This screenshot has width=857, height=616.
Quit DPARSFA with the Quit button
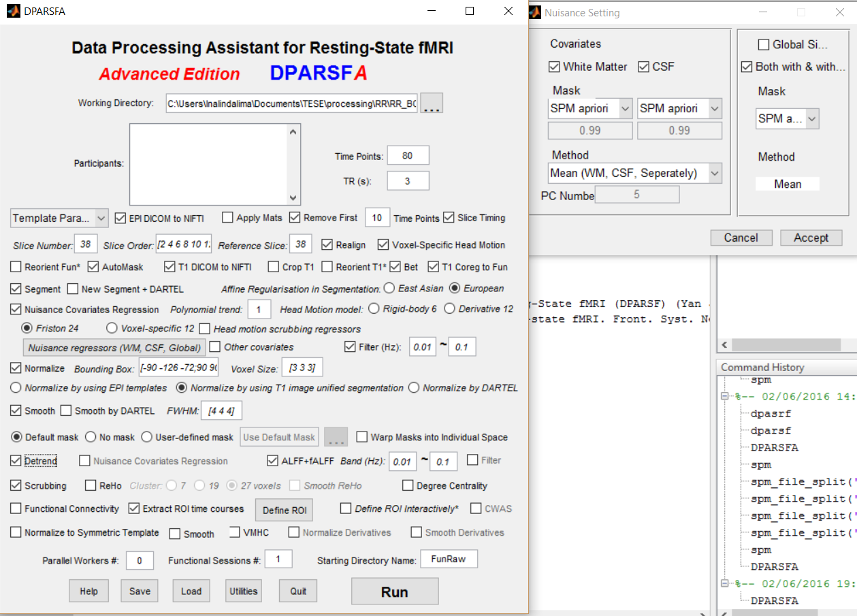coord(298,591)
